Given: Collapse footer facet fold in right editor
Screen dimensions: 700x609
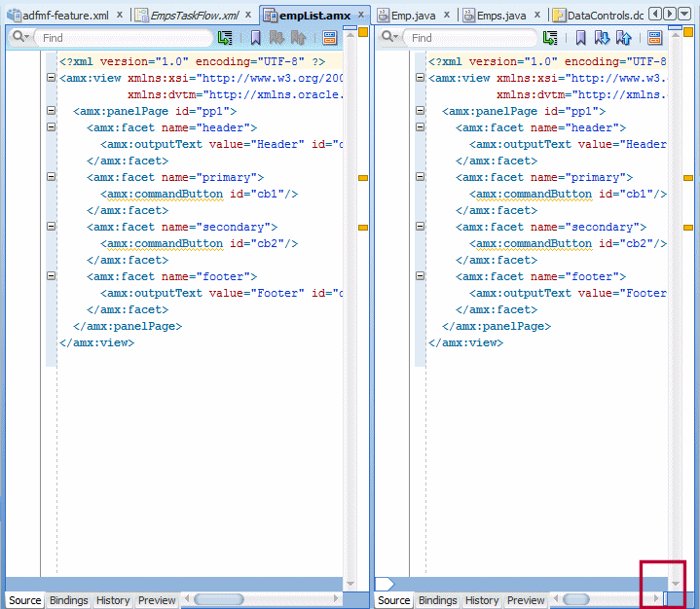Looking at the screenshot, I should [420, 275].
